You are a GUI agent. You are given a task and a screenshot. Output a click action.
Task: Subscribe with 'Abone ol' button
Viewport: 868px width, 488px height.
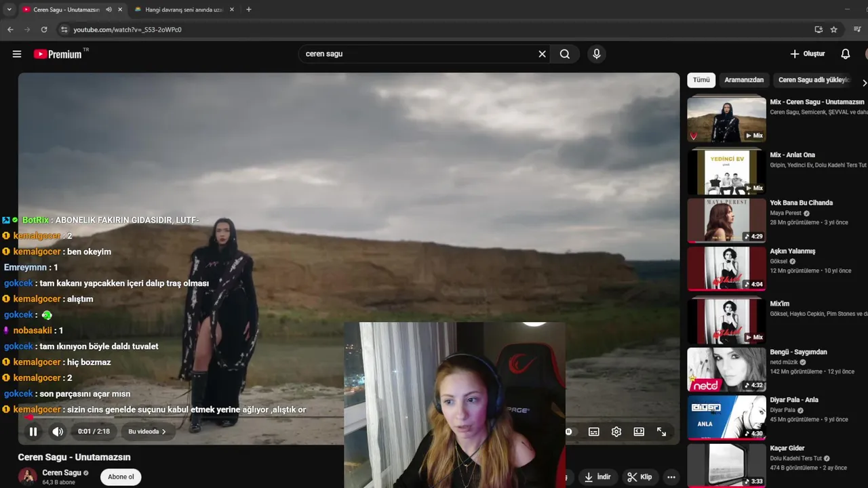tap(121, 476)
